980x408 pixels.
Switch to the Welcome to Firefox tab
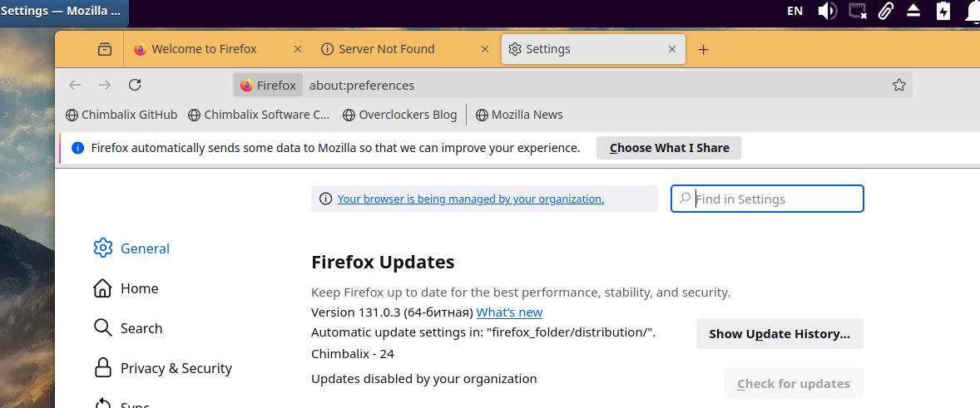click(204, 49)
